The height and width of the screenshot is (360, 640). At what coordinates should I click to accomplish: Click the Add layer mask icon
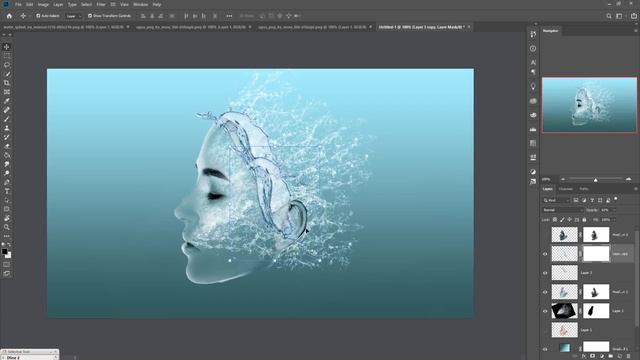tap(593, 356)
